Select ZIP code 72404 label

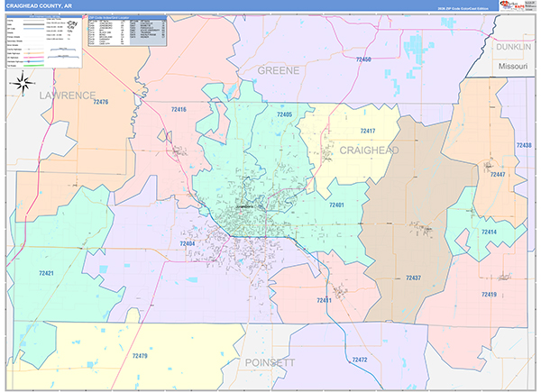pyautogui.click(x=188, y=243)
